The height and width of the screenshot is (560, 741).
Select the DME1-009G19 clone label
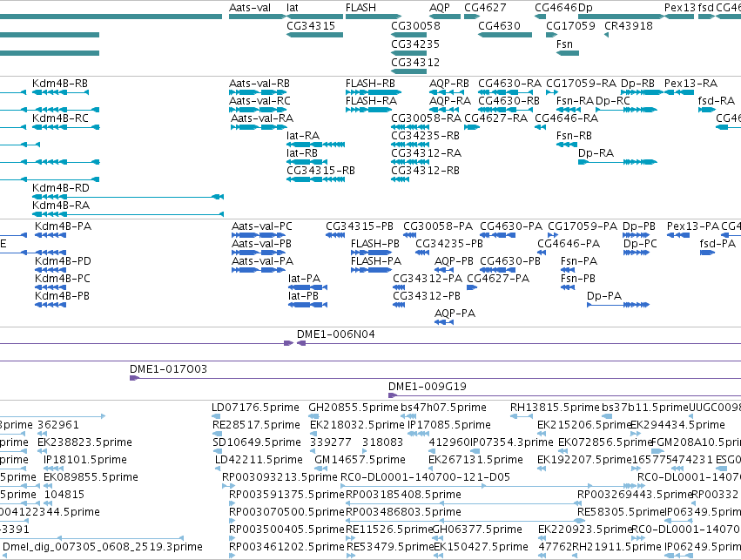click(428, 386)
